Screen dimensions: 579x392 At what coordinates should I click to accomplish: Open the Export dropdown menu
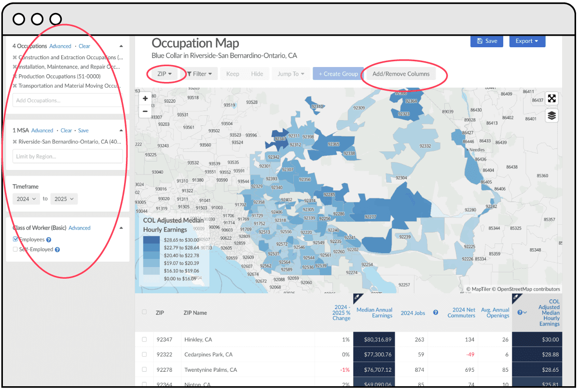pyautogui.click(x=527, y=41)
